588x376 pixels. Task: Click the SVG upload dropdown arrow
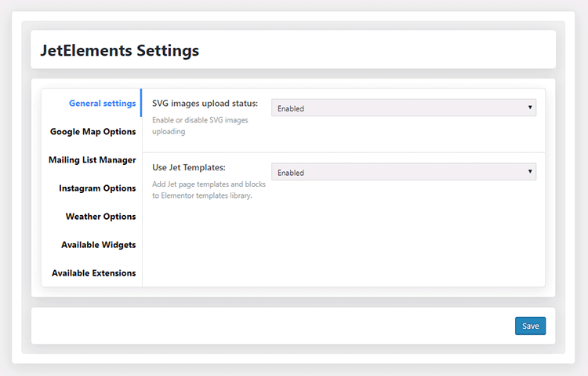(530, 108)
